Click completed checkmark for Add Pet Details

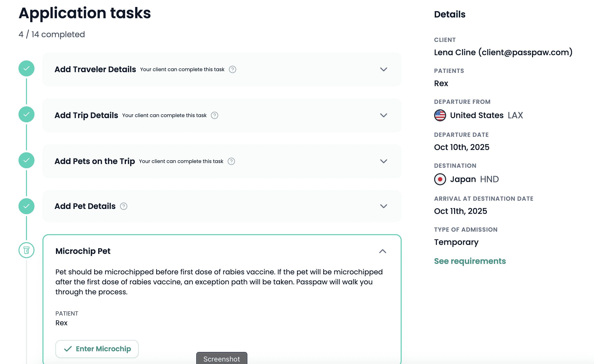26,206
